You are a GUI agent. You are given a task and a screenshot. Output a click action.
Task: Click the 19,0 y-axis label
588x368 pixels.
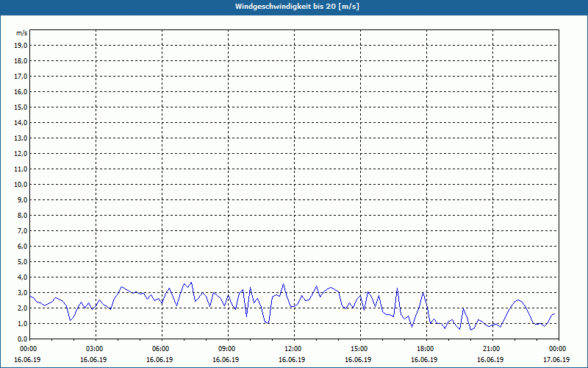point(22,46)
